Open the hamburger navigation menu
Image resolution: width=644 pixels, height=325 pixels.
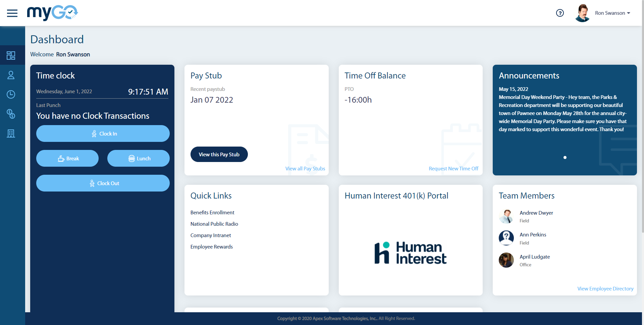tap(12, 13)
